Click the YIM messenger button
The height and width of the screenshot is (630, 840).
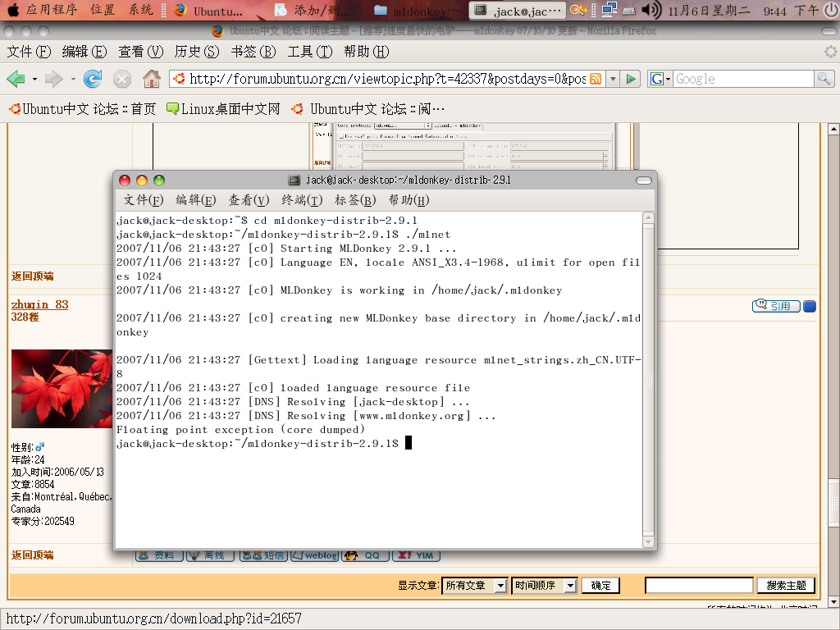[x=416, y=555]
